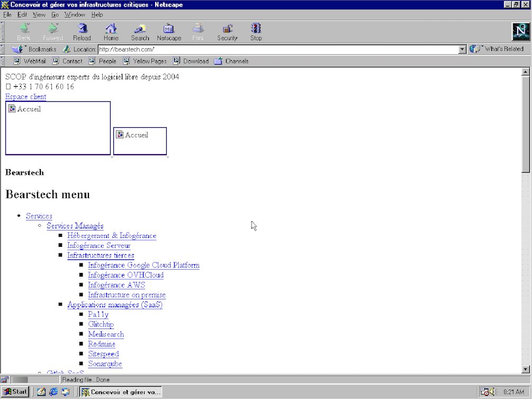Open the View menu

click(x=39, y=15)
